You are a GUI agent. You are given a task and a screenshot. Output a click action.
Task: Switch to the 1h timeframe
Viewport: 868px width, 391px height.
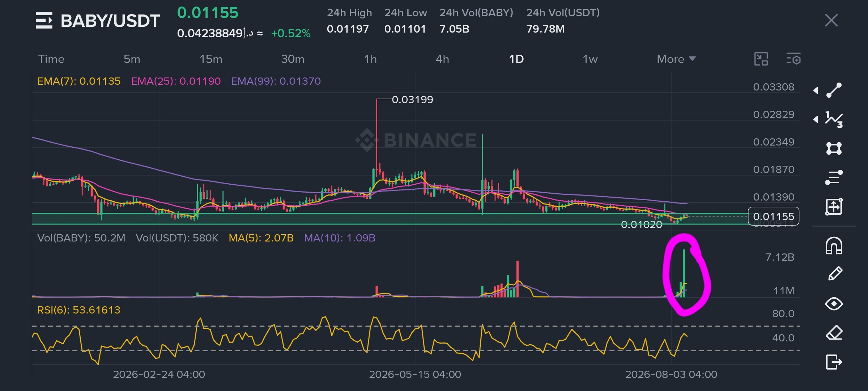click(370, 59)
